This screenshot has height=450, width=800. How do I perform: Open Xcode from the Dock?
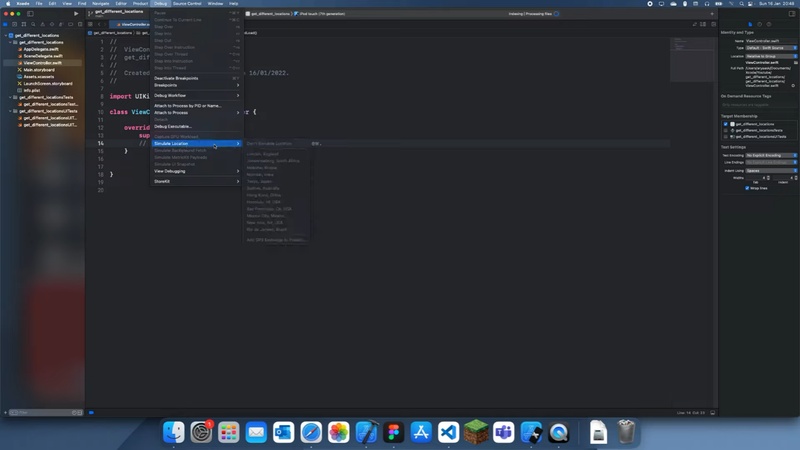tap(366, 432)
